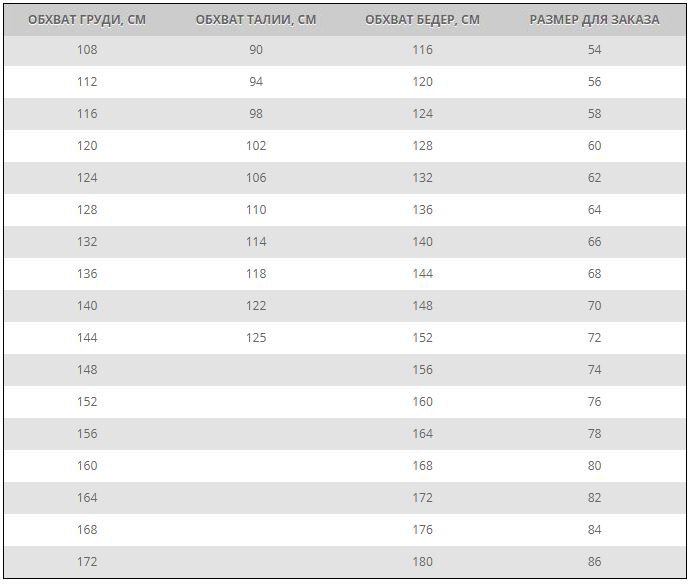Select waist value 102 cell

(x=256, y=146)
